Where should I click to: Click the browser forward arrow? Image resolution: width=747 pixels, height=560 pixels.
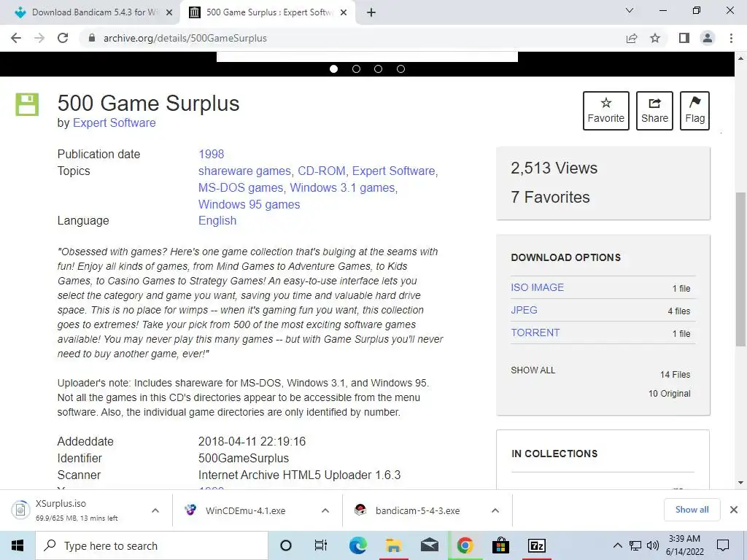39,38
